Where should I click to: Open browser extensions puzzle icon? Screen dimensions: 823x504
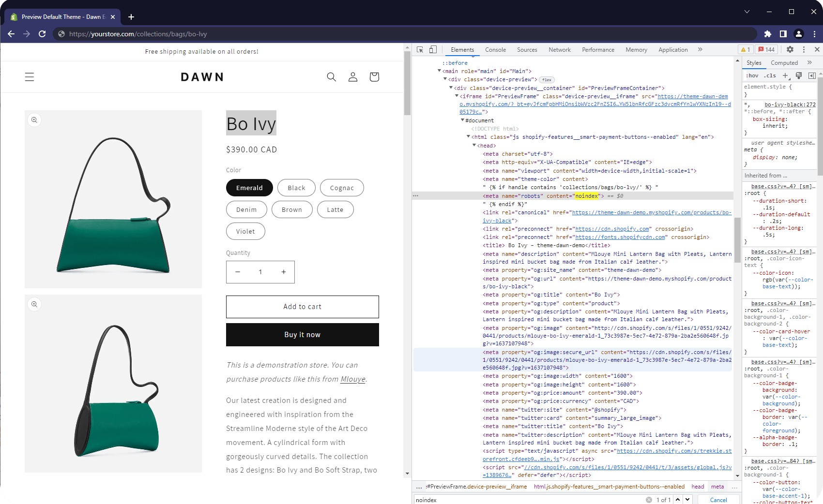click(768, 34)
